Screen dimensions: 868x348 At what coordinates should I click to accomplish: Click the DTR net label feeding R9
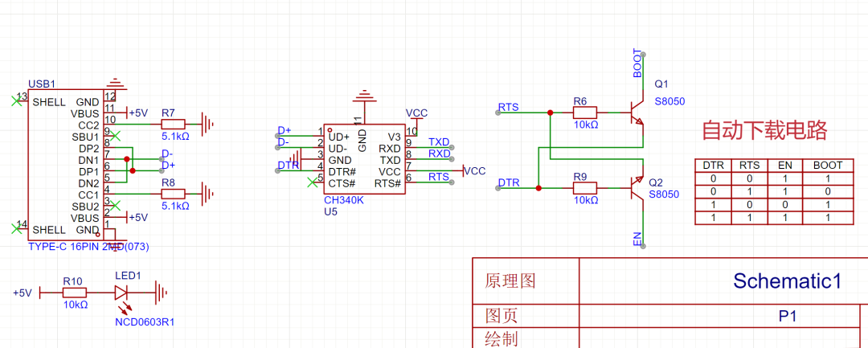pos(509,182)
